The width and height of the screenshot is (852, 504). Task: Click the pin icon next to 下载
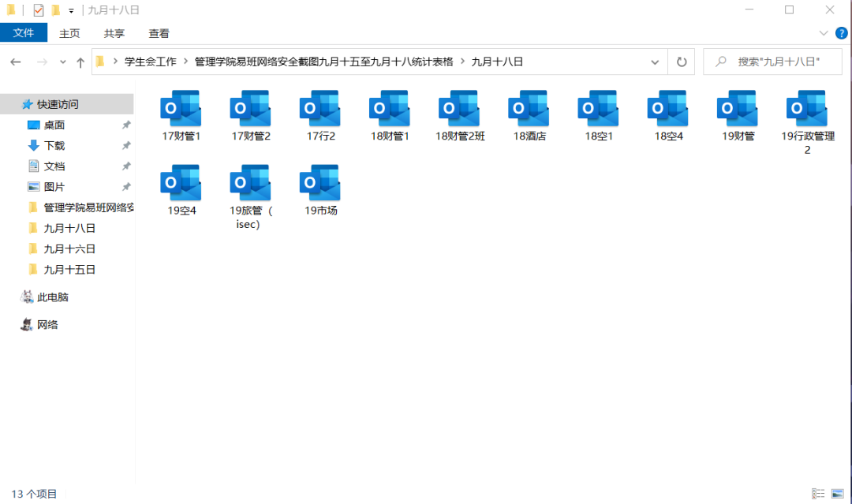coord(126,146)
